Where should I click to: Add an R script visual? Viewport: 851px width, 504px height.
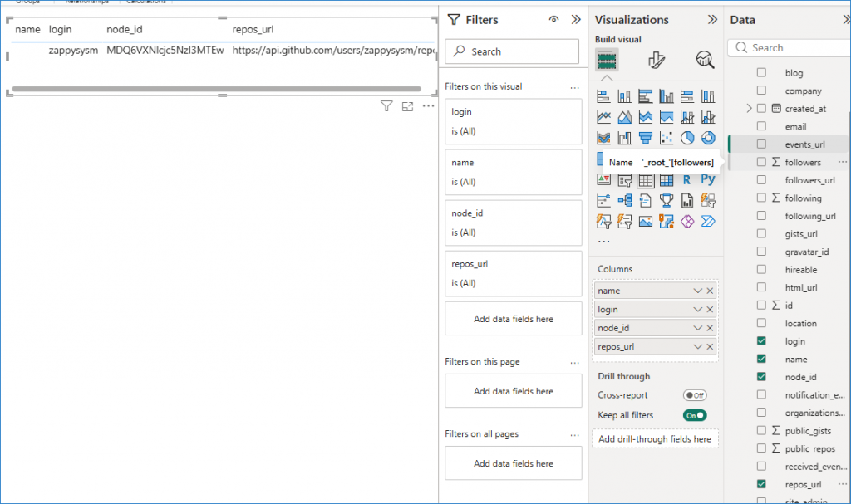point(687,180)
